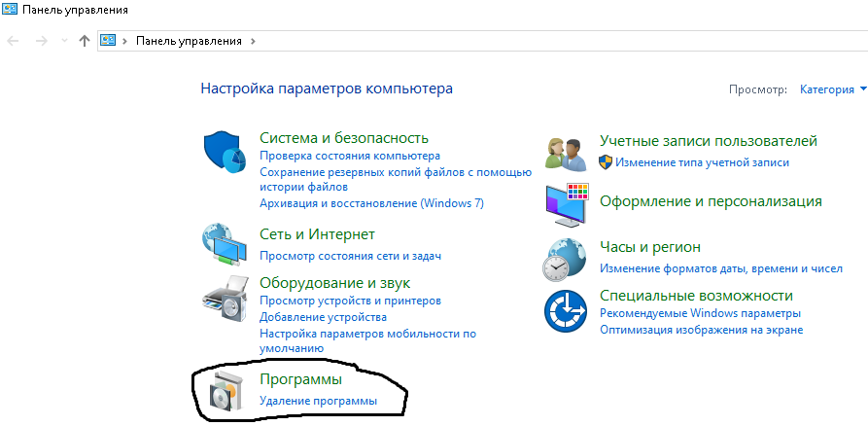Click Рекомендуемые Windows параметры link
This screenshot has height=426, width=868.
coord(700,313)
